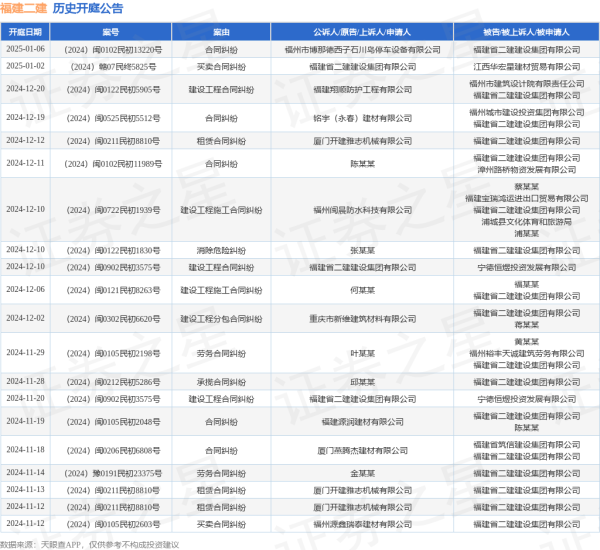Click the date cell 2024-11-18
This screenshot has height=550, width=600.
click(25, 450)
